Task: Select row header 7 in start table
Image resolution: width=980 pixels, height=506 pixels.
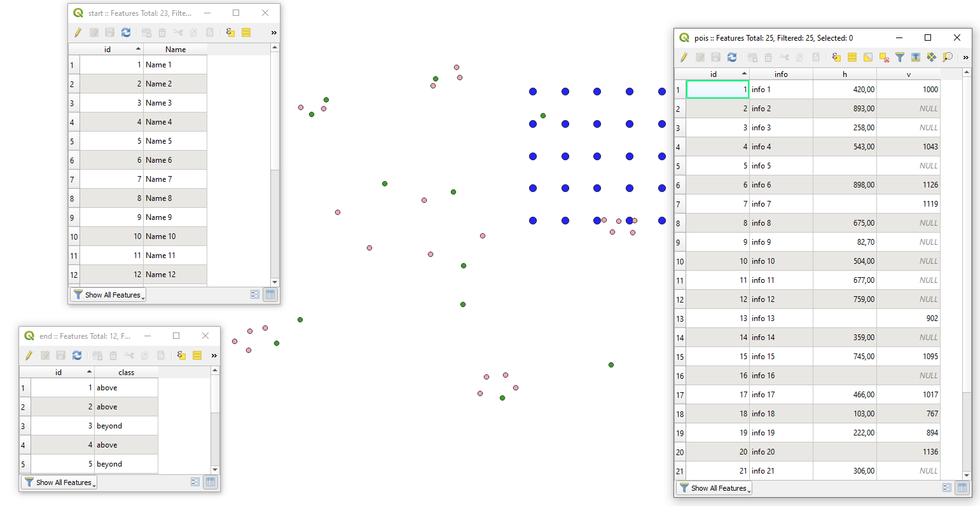Action: click(74, 179)
